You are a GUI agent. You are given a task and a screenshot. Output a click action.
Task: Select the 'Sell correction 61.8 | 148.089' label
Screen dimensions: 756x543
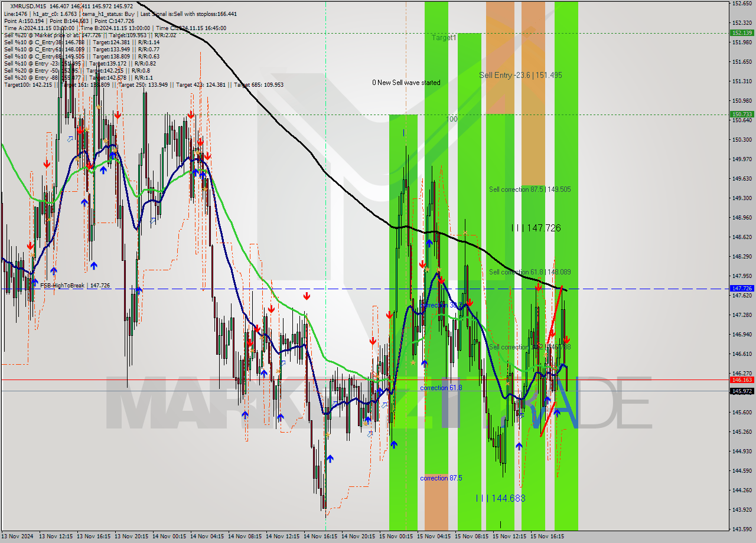[x=530, y=272]
